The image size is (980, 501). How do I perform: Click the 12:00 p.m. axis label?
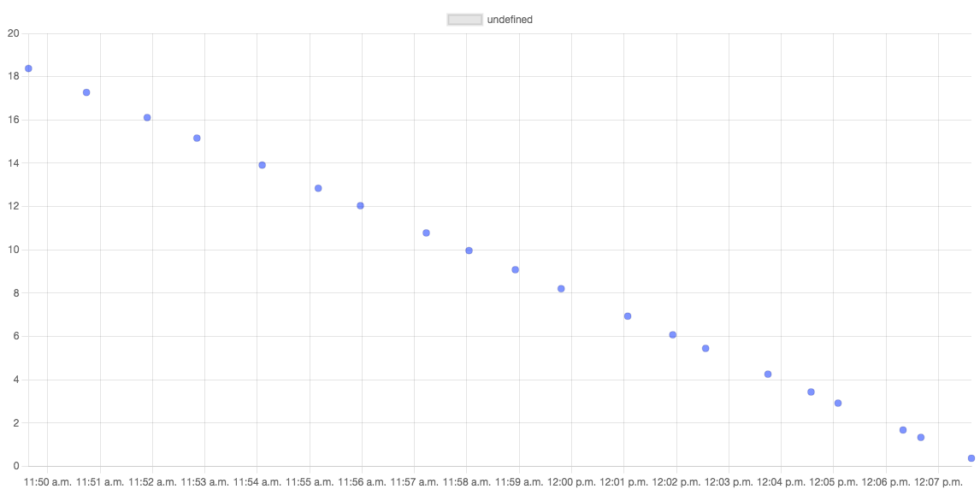click(x=571, y=483)
